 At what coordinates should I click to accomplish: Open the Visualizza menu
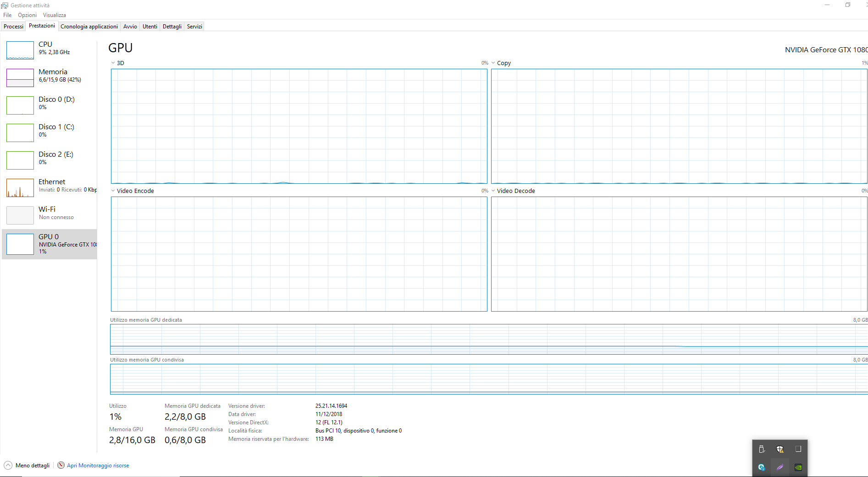tap(54, 15)
